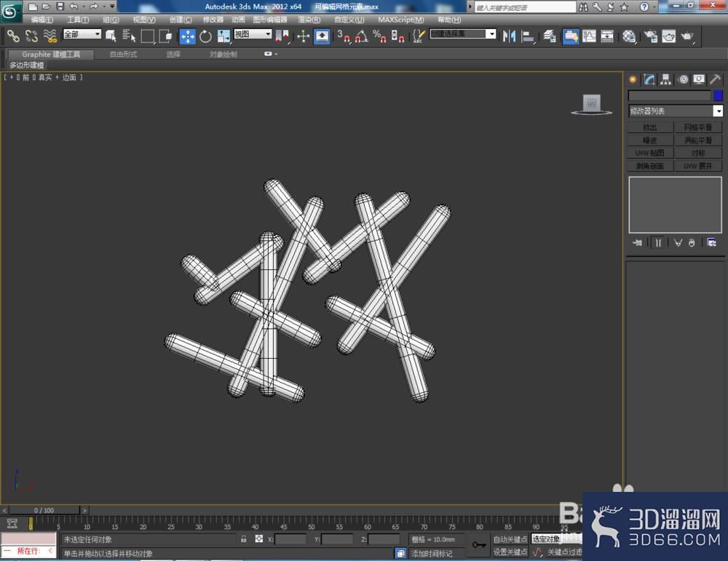Open Schematic View

click(x=607, y=36)
